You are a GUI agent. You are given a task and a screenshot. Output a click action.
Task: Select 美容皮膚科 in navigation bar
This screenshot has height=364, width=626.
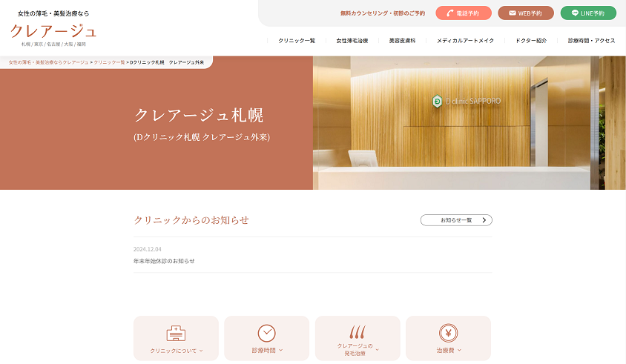(402, 41)
